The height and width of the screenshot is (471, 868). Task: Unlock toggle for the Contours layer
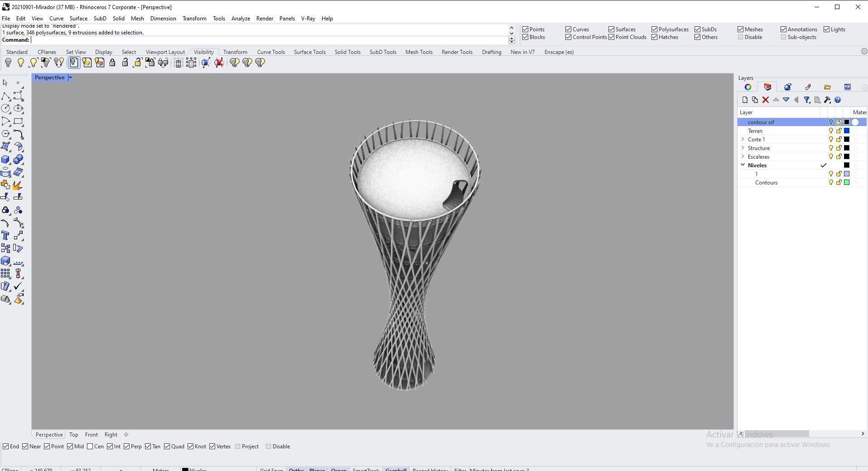839,183
